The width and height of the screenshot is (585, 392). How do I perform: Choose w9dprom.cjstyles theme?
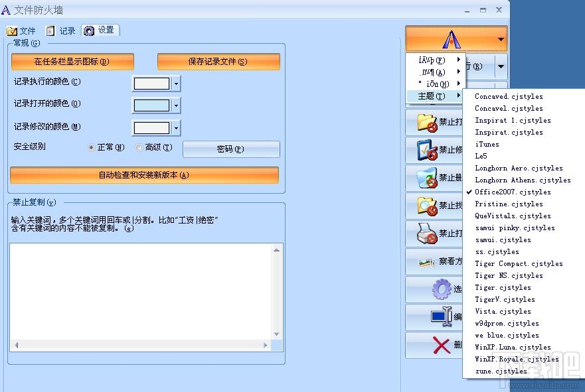point(523,324)
